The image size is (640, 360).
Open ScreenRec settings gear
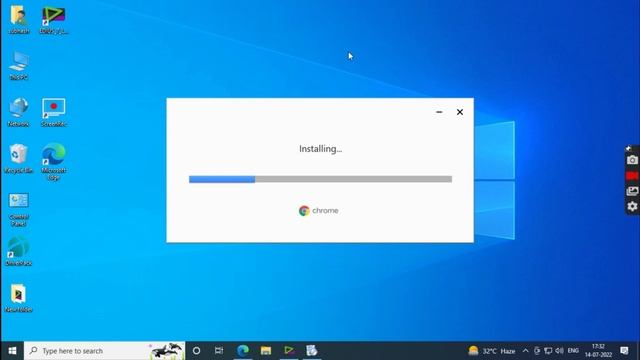click(x=632, y=206)
